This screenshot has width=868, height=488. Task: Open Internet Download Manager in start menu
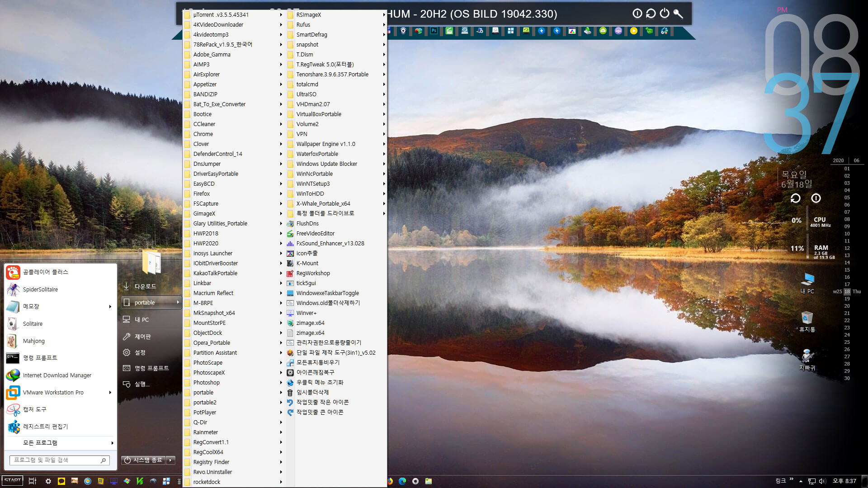(x=61, y=375)
